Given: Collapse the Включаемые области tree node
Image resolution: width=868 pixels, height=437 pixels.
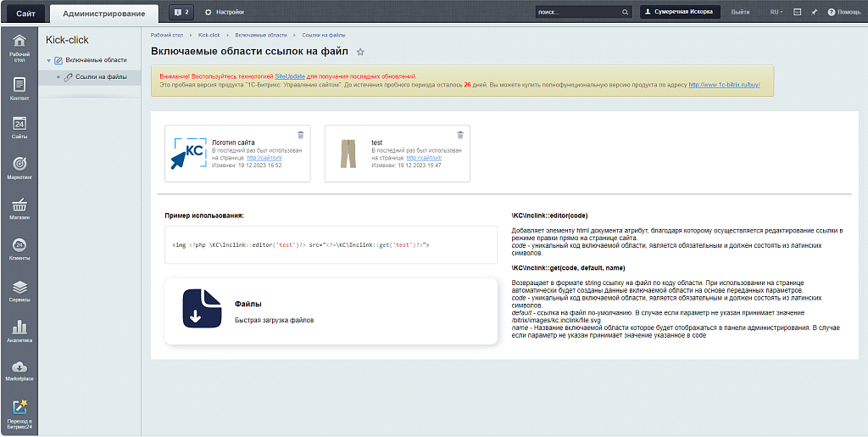Looking at the screenshot, I should tap(48, 60).
